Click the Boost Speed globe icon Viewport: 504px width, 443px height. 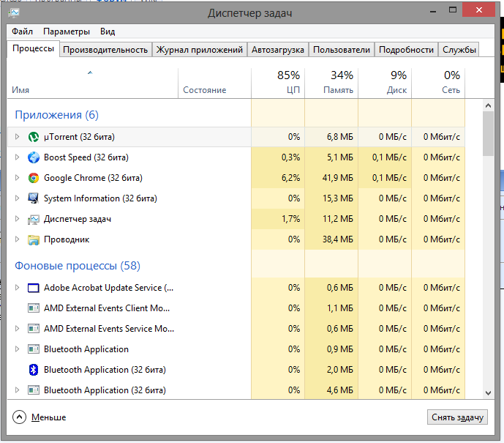[x=33, y=157]
